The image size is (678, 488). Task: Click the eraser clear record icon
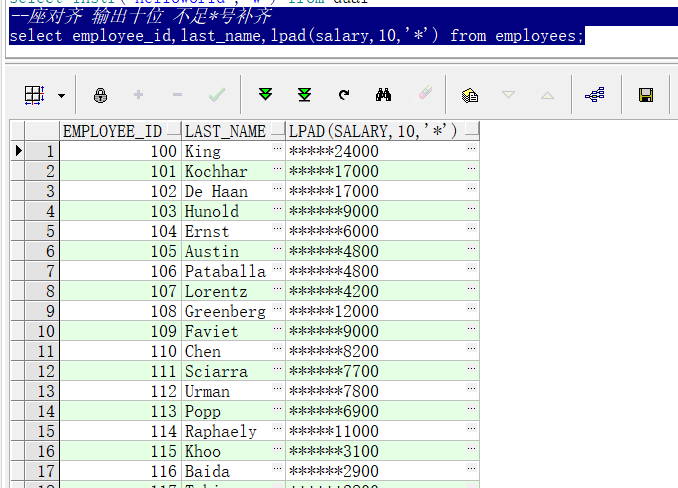(x=425, y=93)
